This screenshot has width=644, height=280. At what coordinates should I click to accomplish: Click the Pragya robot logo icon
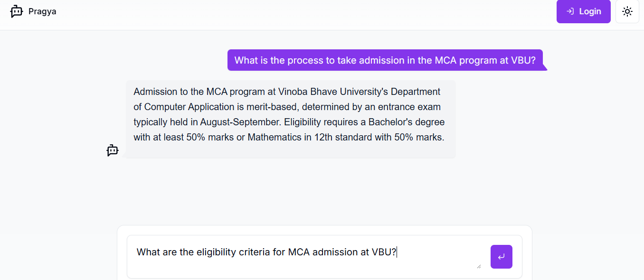pyautogui.click(x=17, y=11)
